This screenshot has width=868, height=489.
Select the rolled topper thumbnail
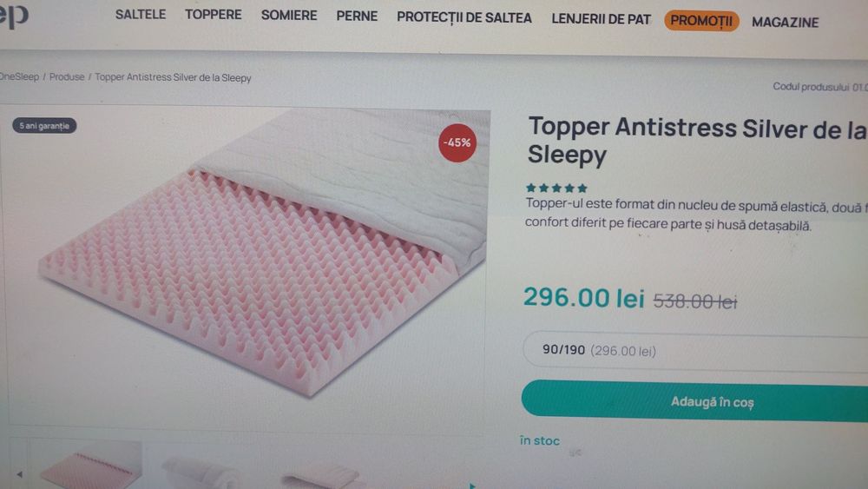point(202,472)
